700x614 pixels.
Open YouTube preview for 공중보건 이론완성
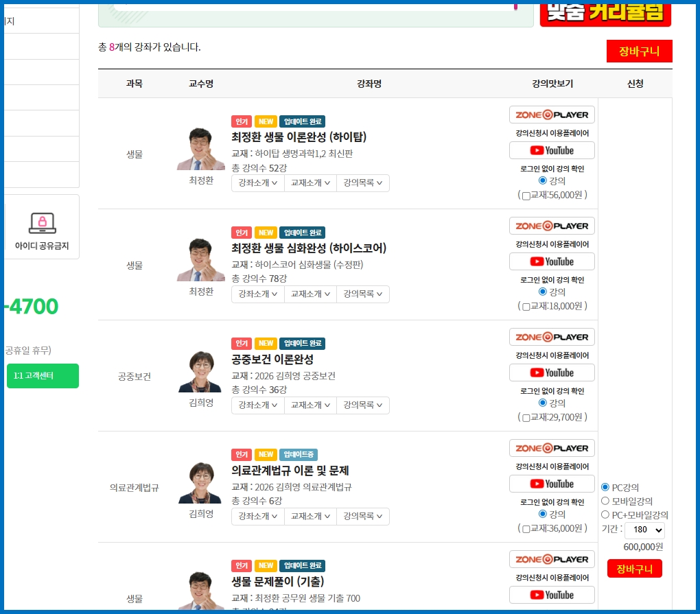click(552, 373)
